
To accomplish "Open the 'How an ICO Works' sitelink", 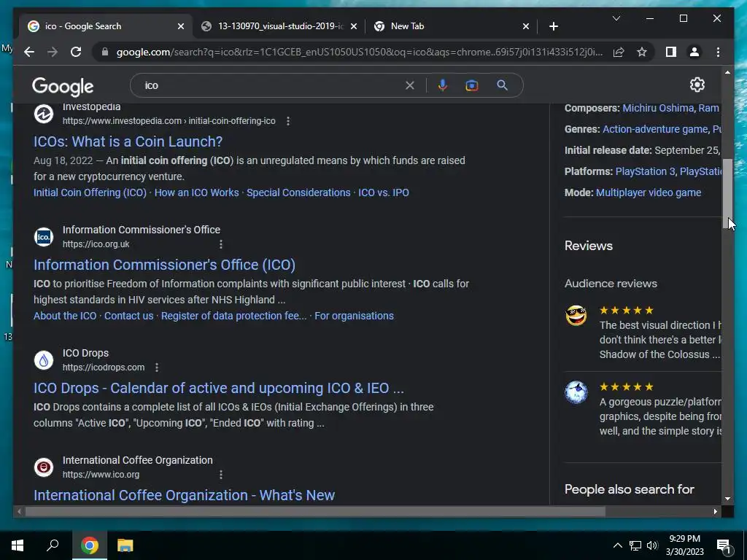I will click(196, 192).
